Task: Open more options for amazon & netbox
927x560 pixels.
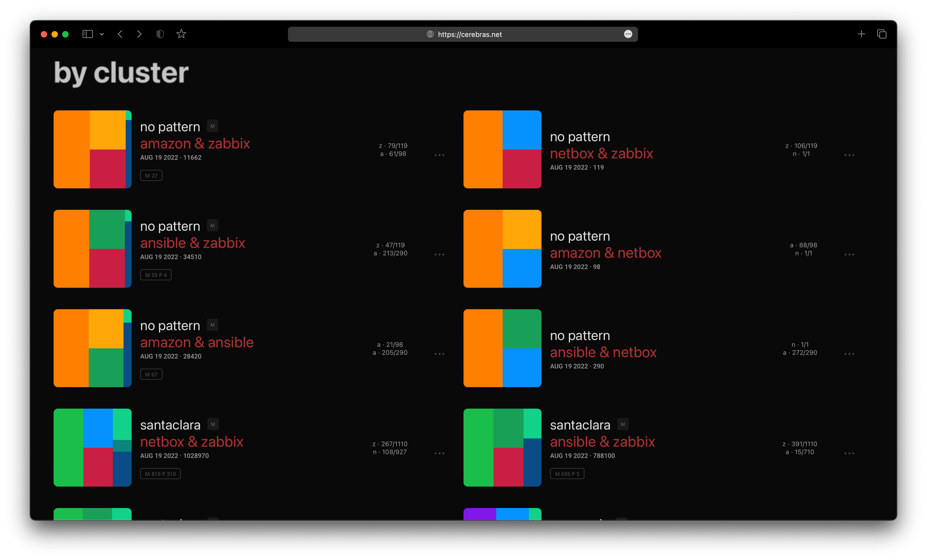Action: click(x=849, y=255)
